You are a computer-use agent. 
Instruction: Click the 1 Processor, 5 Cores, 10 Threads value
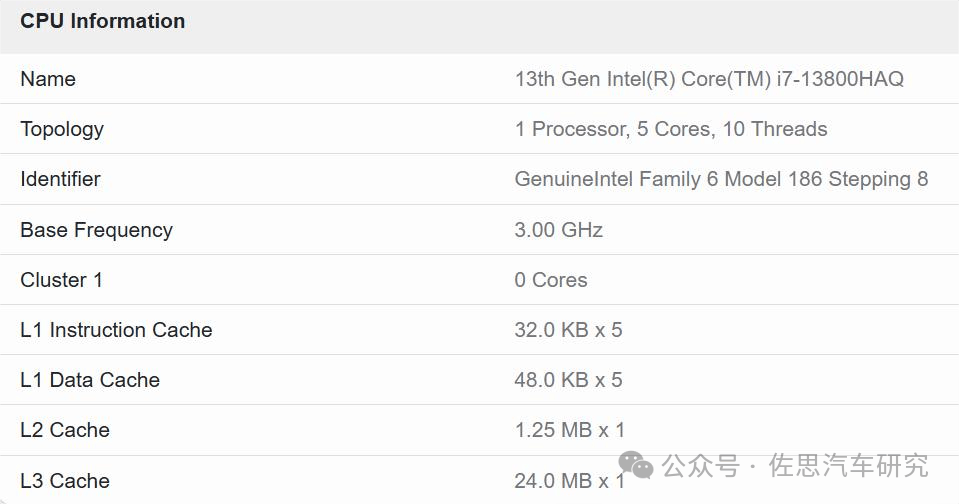click(671, 129)
